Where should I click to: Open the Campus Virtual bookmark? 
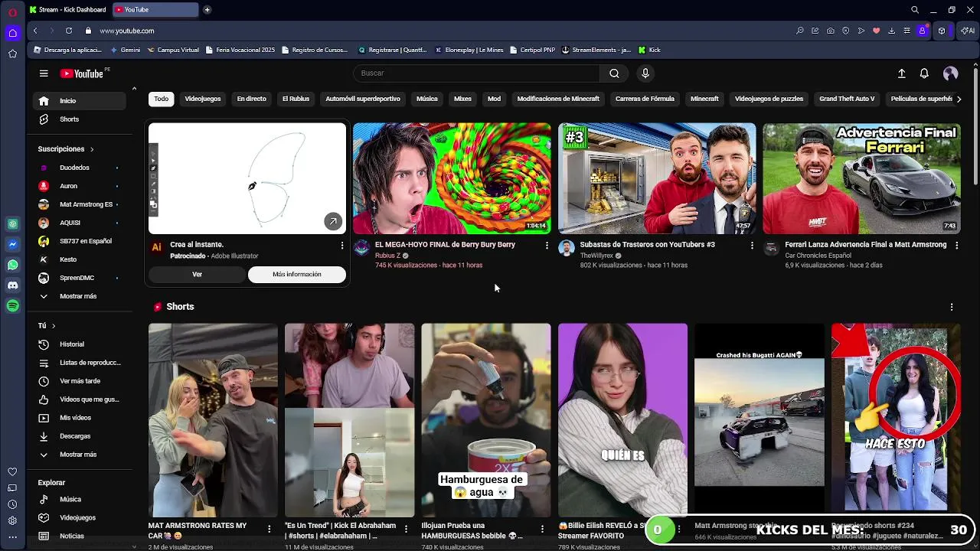coord(173,50)
